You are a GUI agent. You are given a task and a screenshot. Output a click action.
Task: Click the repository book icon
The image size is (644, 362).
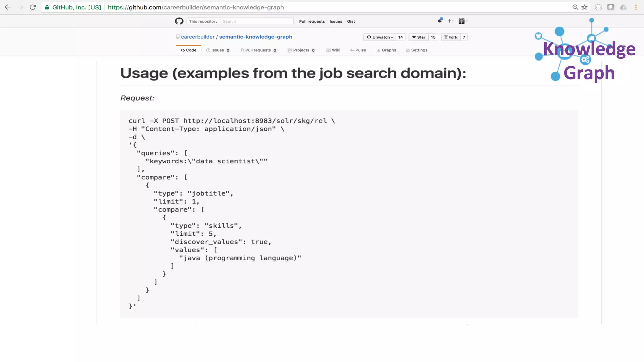(178, 37)
